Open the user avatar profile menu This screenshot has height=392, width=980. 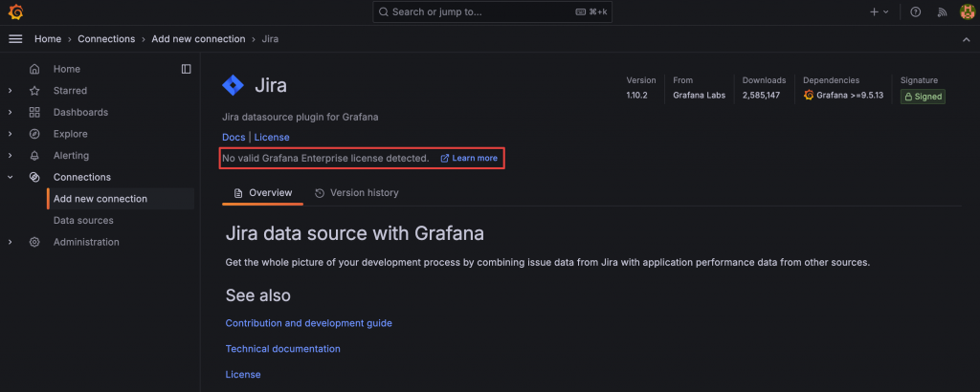[x=967, y=11]
